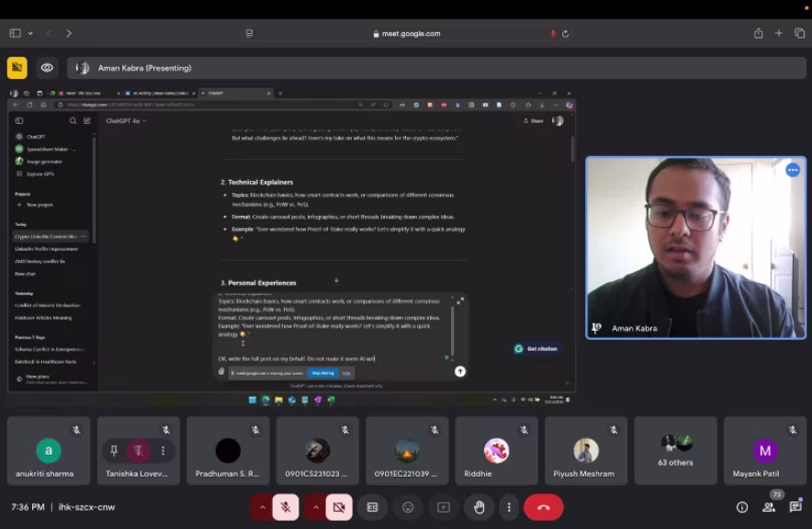
Task: Open more options three-dot menu
Action: click(x=509, y=507)
